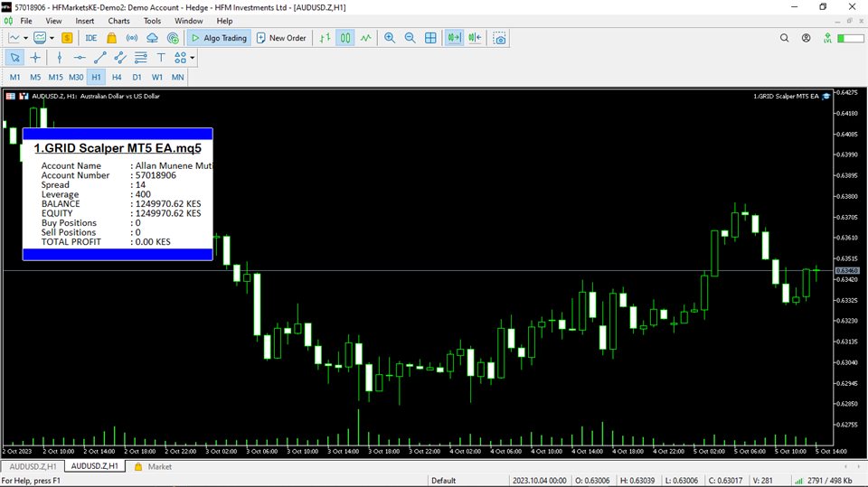Click the 1.GRID Scalper MT5 EA.mq5 title
Screen dimensions: 868x487
tap(118, 148)
